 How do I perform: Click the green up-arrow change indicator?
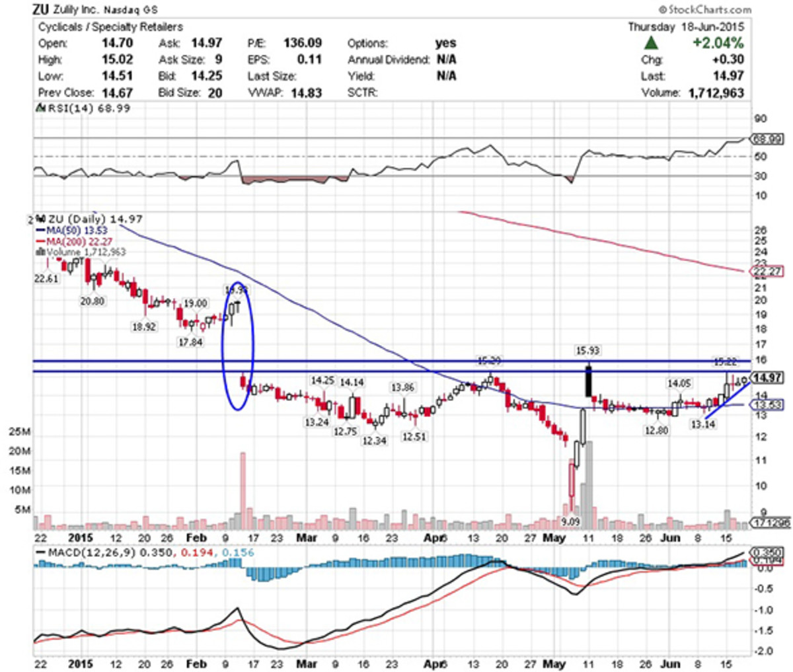[x=652, y=43]
